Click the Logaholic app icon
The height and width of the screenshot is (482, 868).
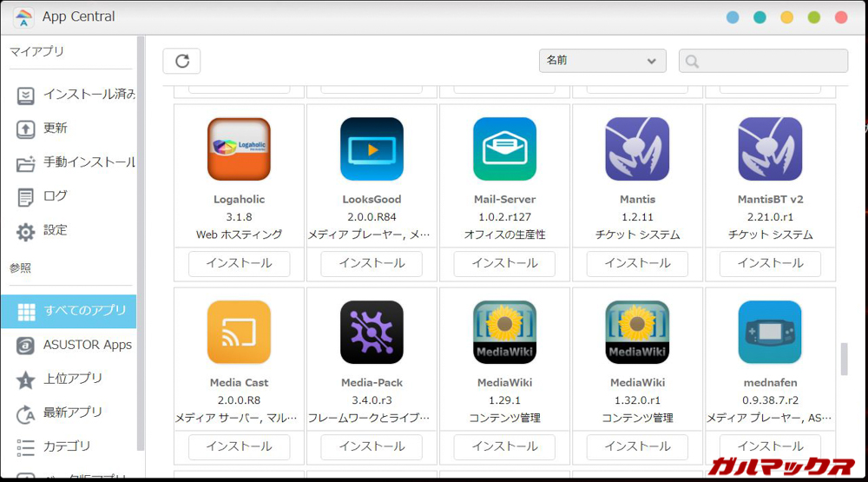pos(239,149)
